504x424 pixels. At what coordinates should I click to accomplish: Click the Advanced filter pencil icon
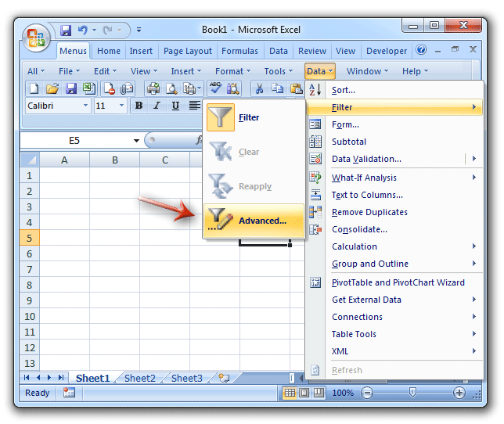tap(221, 219)
